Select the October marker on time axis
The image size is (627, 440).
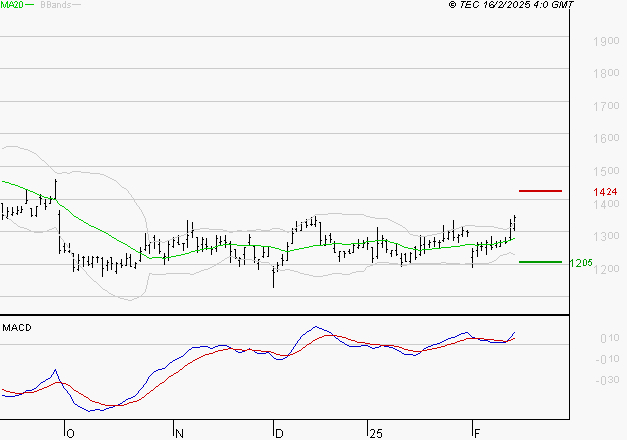70,433
